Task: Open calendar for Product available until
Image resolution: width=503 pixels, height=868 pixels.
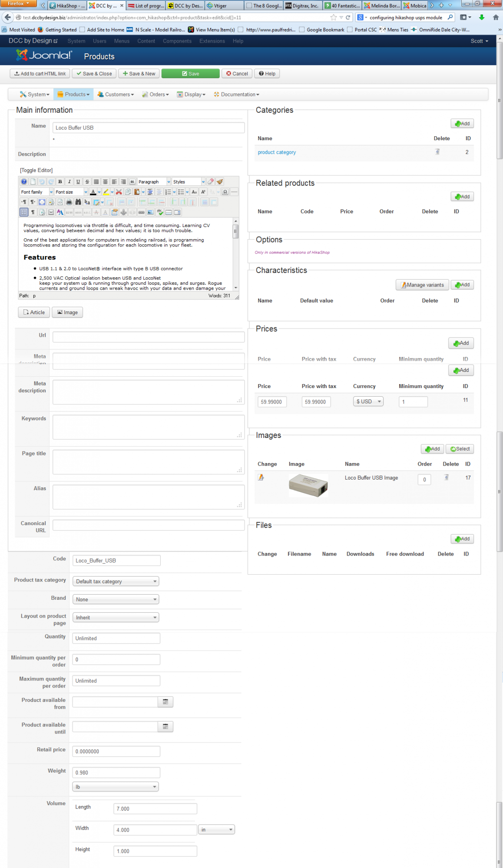Action: coord(165,727)
